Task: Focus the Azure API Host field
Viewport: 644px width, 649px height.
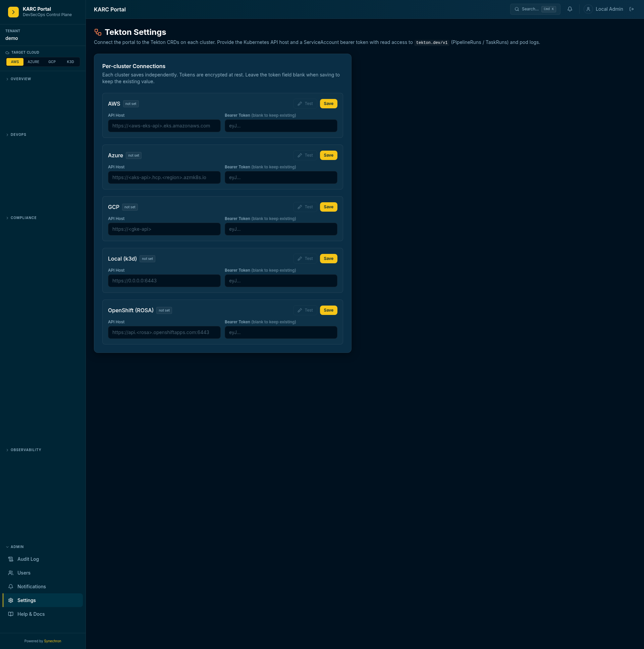Action: [164, 177]
